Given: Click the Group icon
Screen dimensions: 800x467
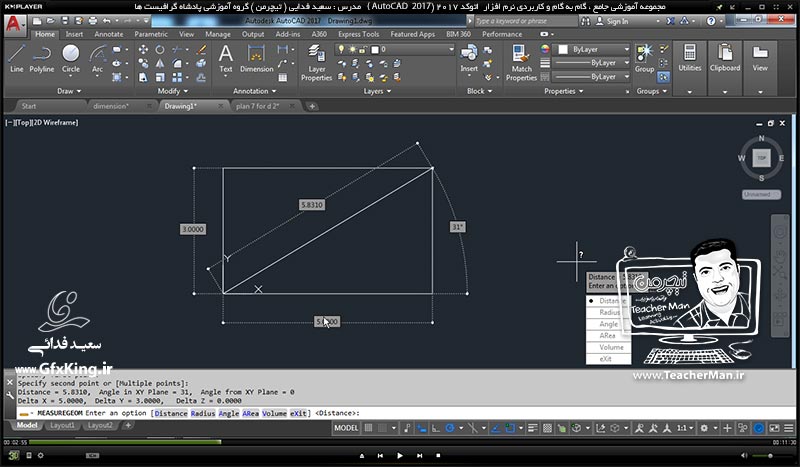Looking at the screenshot, I should pos(644,58).
